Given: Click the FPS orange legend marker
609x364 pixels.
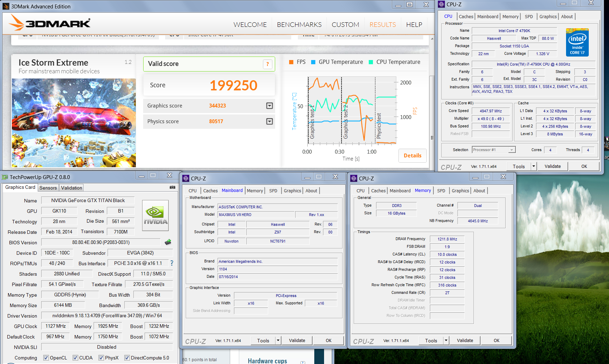Looking at the screenshot, I should pyautogui.click(x=291, y=62).
